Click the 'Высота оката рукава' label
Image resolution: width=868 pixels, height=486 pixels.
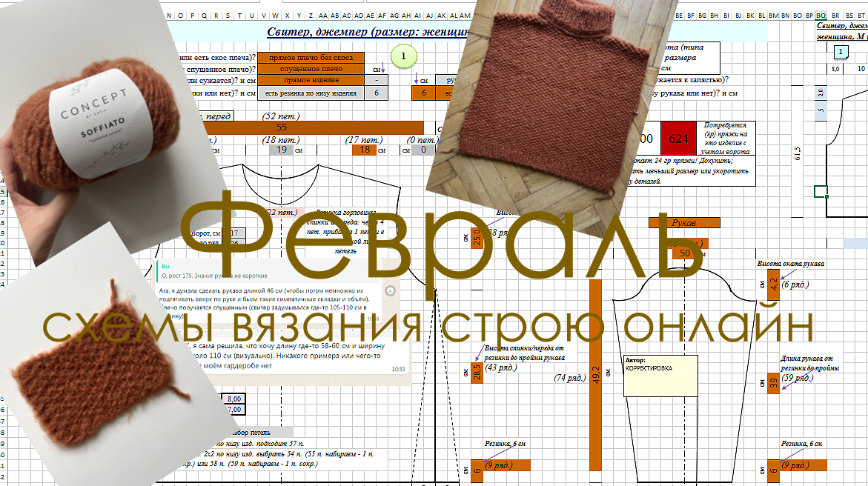pyautogui.click(x=790, y=264)
